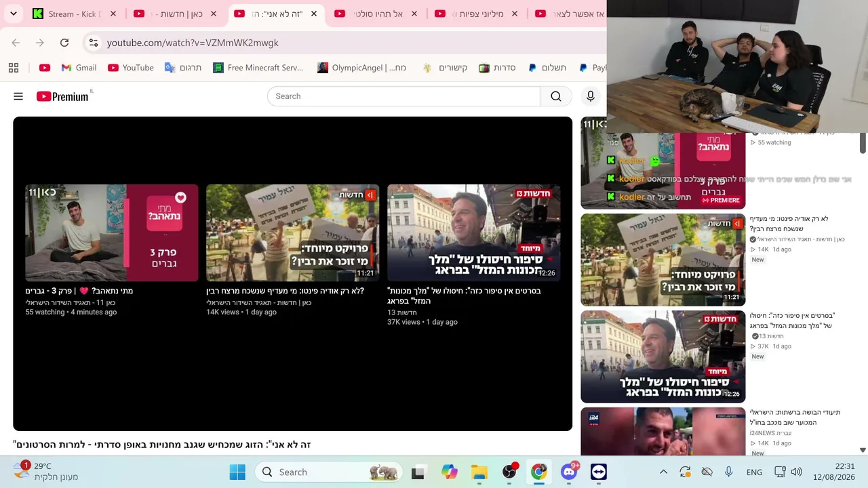Open the YouTube guide hamburger menu
Viewport: 868px width, 488px height.
[18, 96]
